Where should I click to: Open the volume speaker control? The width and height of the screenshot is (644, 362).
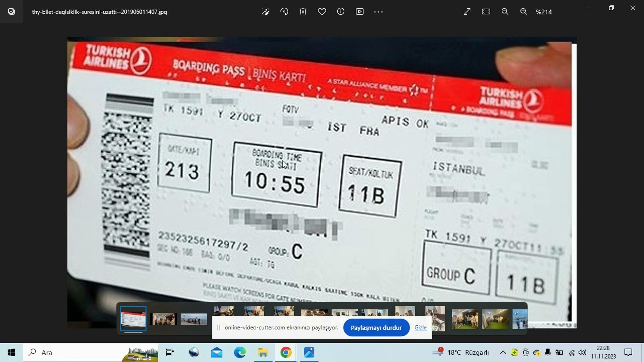tap(582, 352)
